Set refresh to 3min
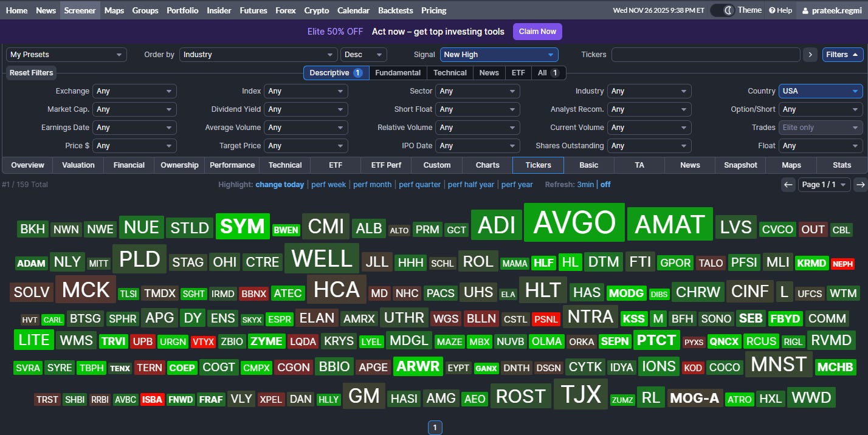This screenshot has height=435, width=868. (585, 185)
